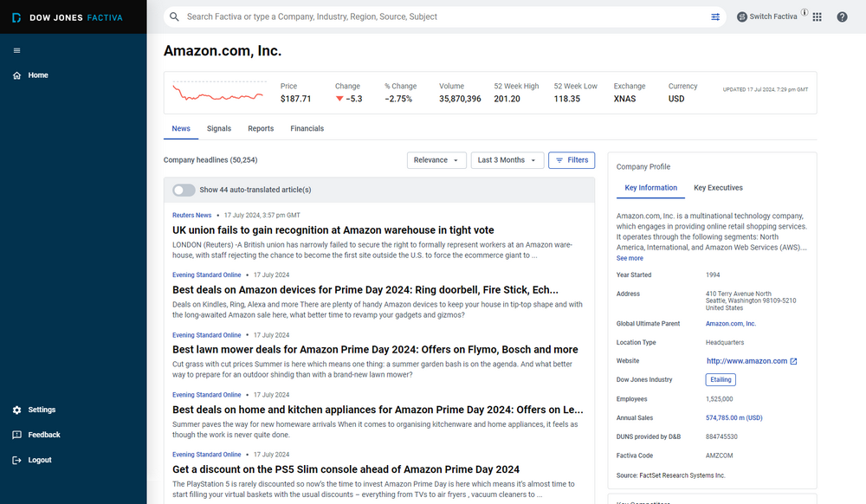The height and width of the screenshot is (504, 866).
Task: Click the Price value $187.71
Action: 295,99
